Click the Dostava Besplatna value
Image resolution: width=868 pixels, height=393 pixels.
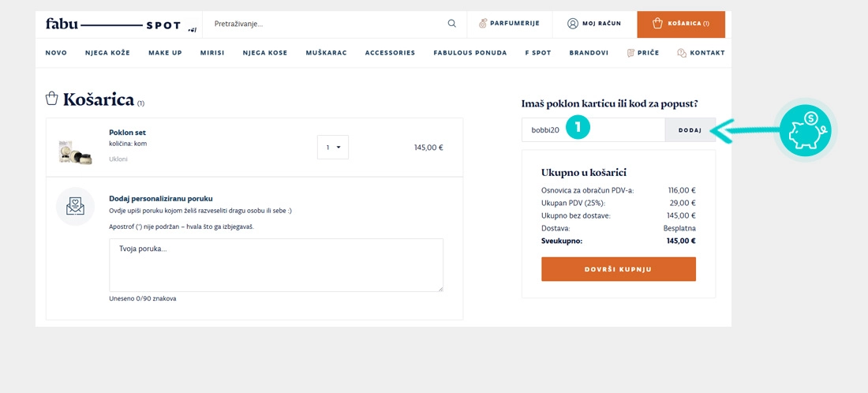pos(679,228)
